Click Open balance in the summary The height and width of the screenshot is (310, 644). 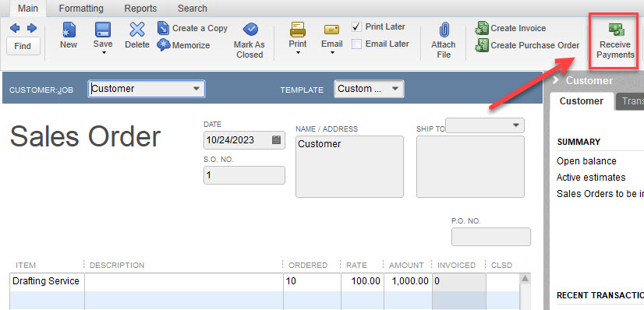(x=586, y=161)
